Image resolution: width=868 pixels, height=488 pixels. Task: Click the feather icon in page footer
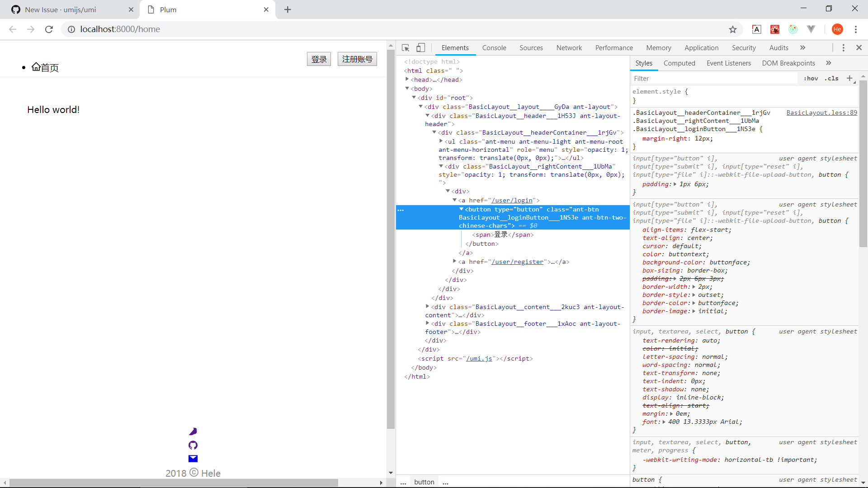click(x=193, y=431)
